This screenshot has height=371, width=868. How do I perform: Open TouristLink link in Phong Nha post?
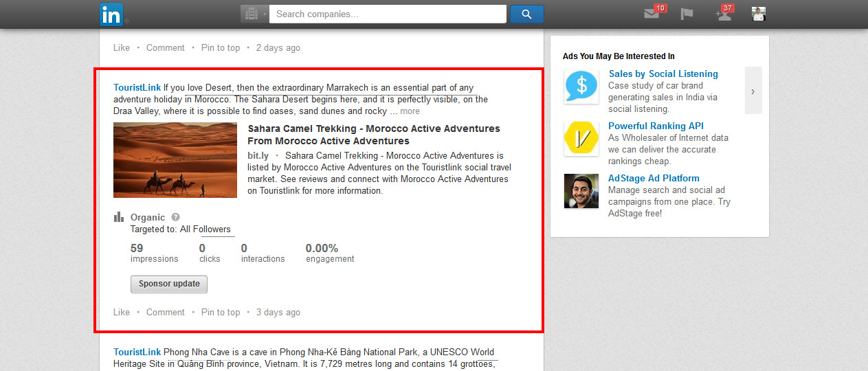tap(137, 352)
